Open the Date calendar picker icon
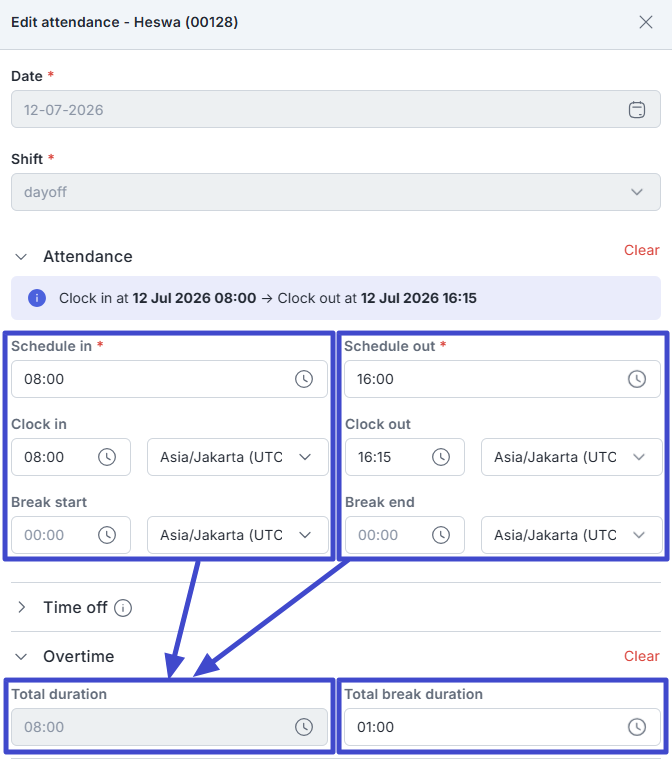Image resolution: width=672 pixels, height=765 pixels. 636,109
